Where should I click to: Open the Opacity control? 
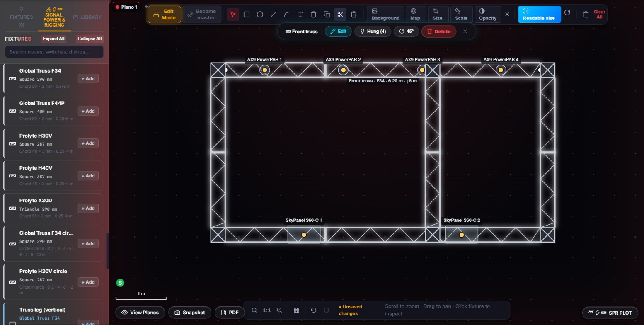pyautogui.click(x=488, y=15)
